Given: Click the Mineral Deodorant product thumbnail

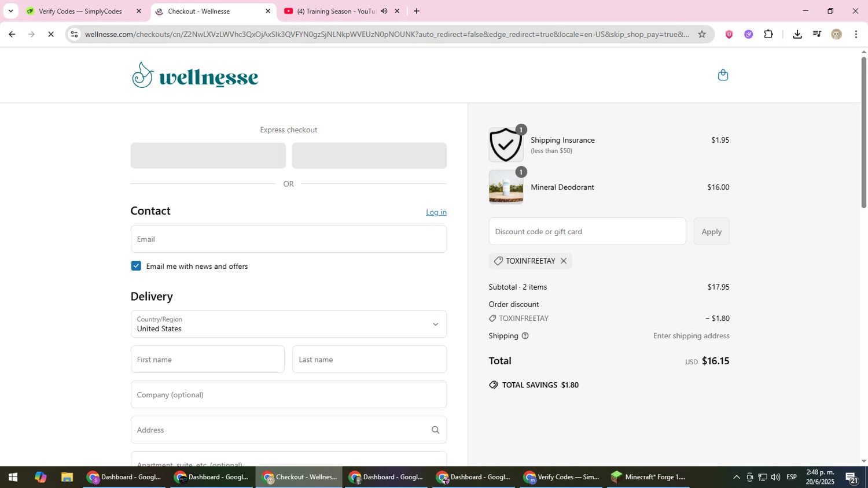Looking at the screenshot, I should click(506, 187).
